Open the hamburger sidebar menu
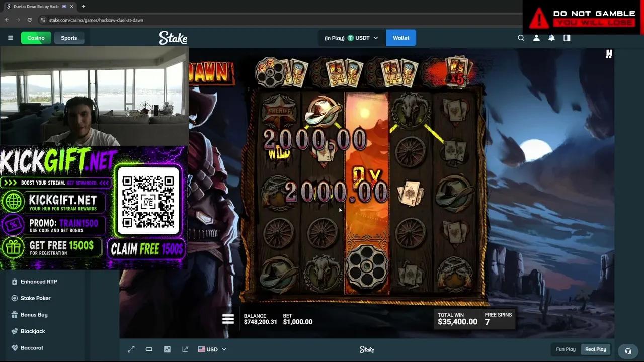644x362 pixels. click(10, 38)
